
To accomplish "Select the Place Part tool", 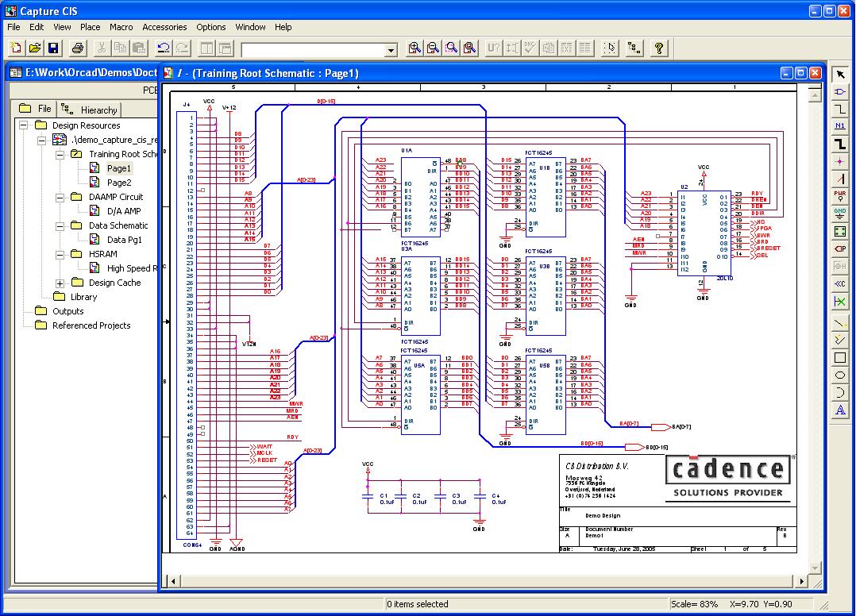I will (840, 92).
